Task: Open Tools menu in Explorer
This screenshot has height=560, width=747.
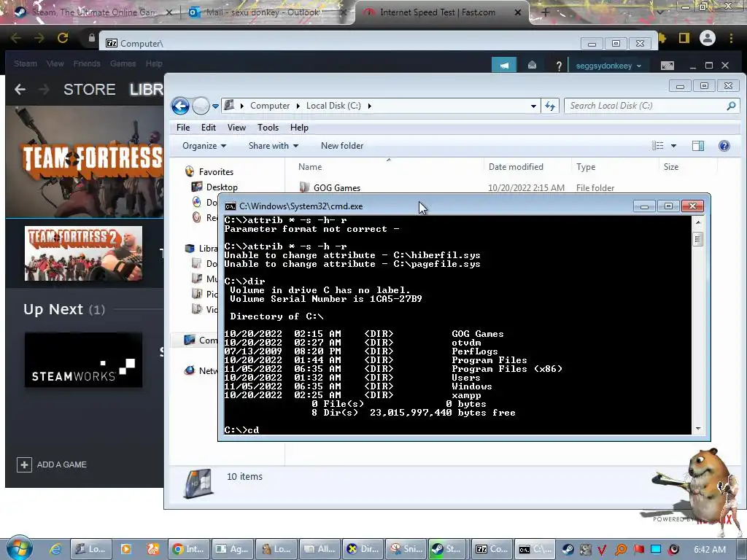Action: click(x=268, y=127)
